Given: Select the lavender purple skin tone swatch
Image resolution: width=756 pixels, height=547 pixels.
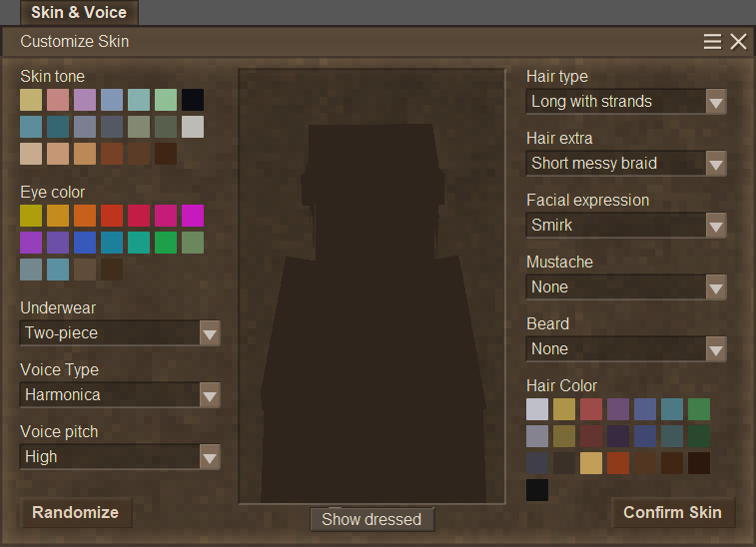Looking at the screenshot, I should 85,100.
